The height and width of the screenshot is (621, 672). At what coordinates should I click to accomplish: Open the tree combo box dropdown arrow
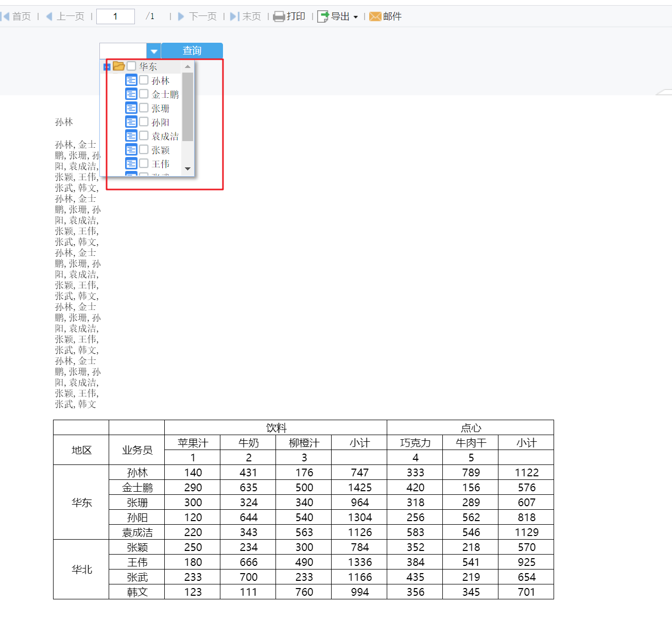pyautogui.click(x=154, y=51)
